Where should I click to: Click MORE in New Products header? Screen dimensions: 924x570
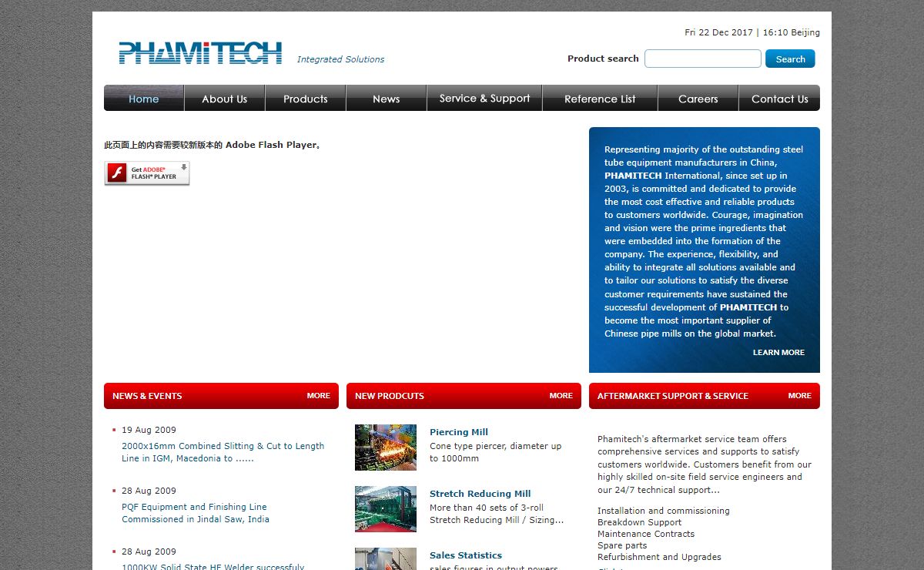point(561,395)
